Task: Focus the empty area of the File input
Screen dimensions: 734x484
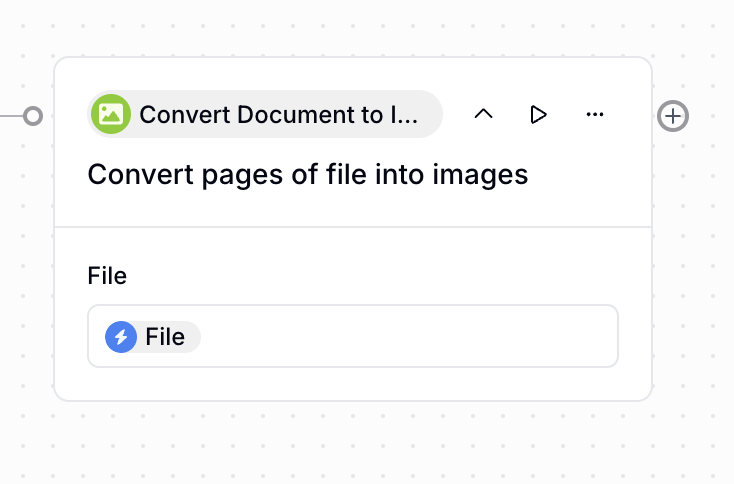Action: coord(410,336)
